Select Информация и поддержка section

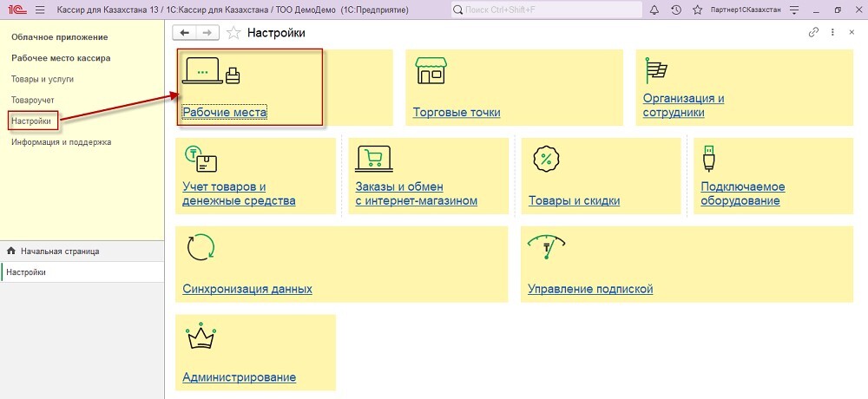[x=62, y=142]
